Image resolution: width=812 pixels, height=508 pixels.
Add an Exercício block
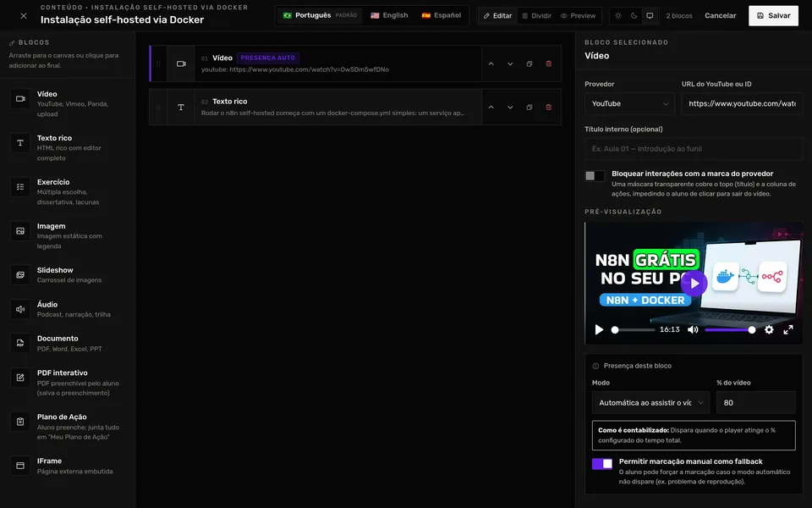pos(68,192)
